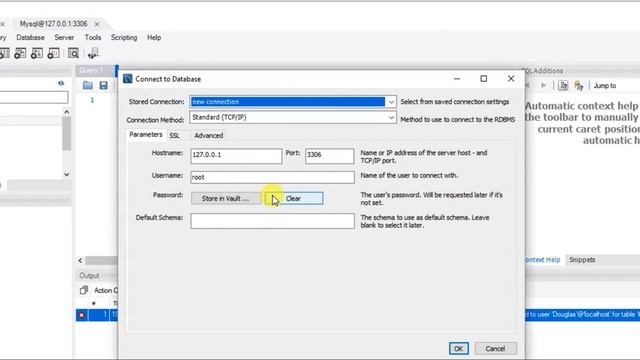The width and height of the screenshot is (640, 360).
Task: Cancel the Connect to Database dialog
Action: [495, 349]
